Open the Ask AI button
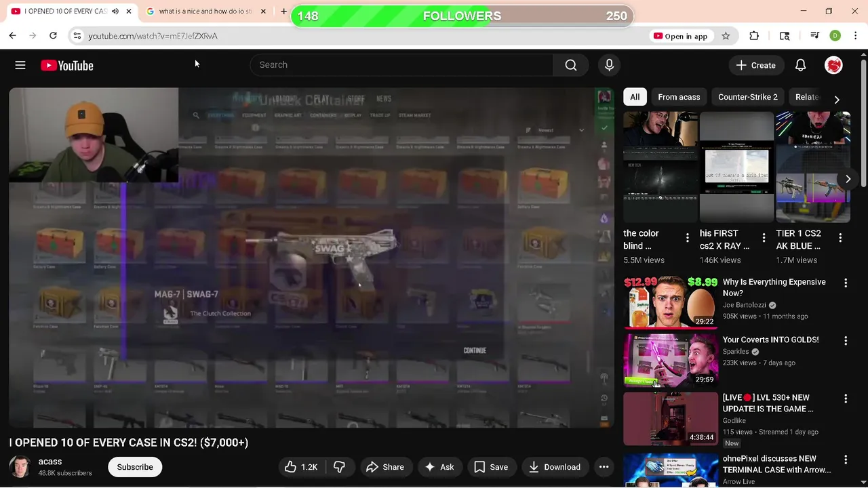This screenshot has width=868, height=488. [439, 467]
